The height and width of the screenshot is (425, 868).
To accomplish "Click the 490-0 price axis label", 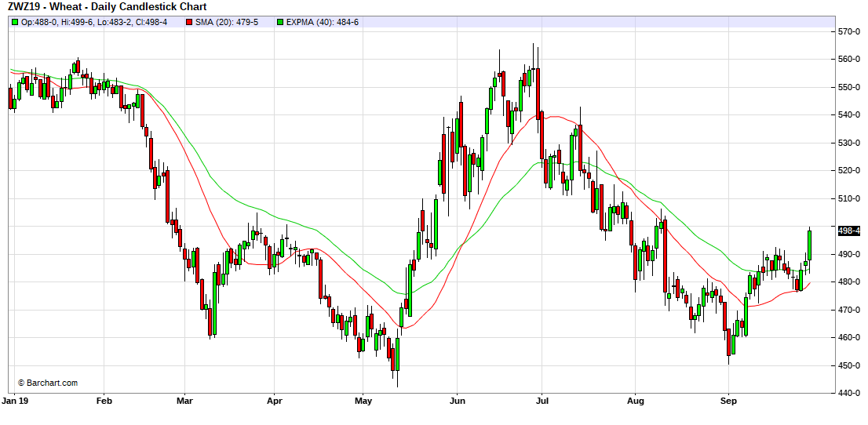I will 849,254.
